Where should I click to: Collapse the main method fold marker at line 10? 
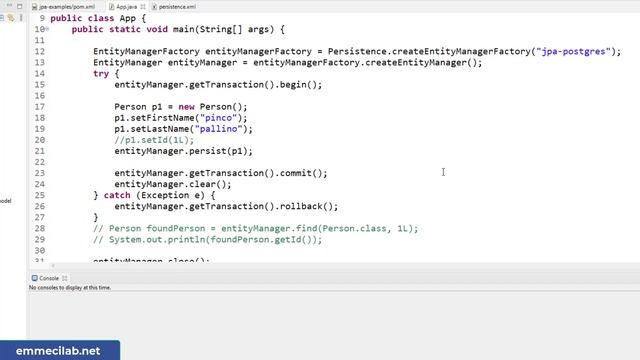(x=47, y=29)
